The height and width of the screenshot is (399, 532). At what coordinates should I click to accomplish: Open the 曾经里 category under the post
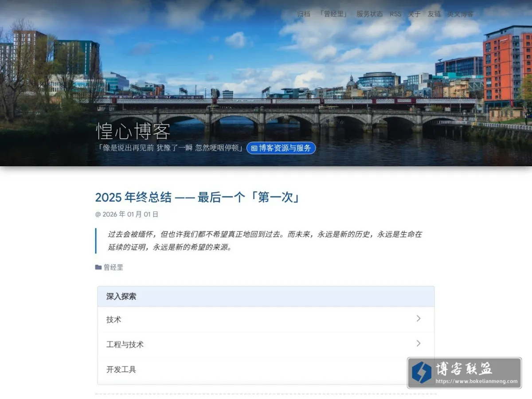(113, 267)
